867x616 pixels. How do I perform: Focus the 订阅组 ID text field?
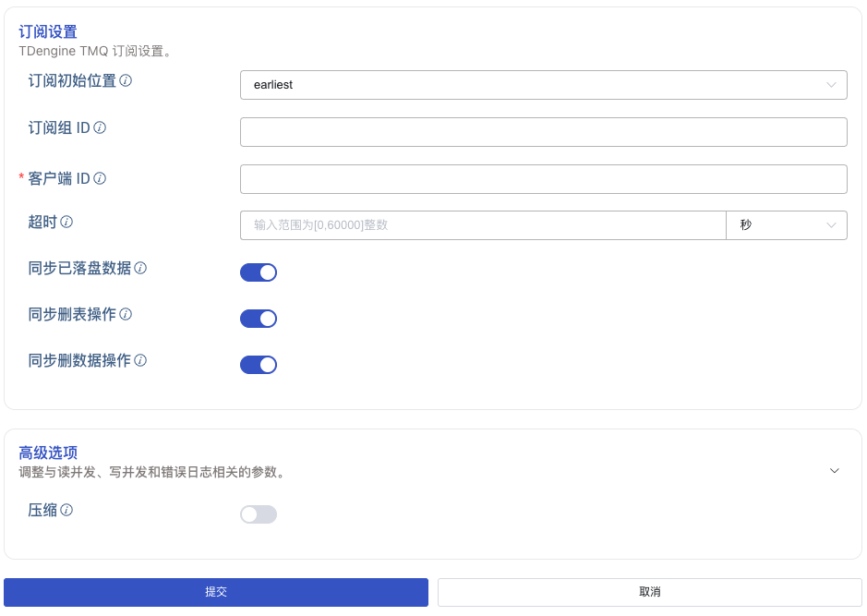[543, 132]
